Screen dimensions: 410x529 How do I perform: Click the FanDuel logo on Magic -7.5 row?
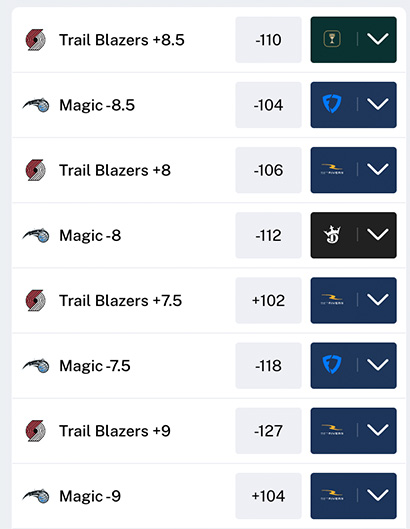tap(332, 365)
